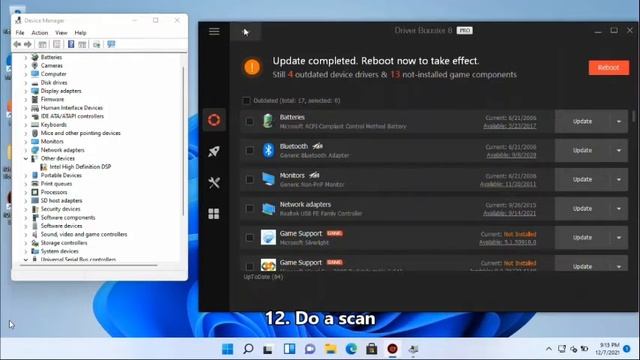Click the Help icon in Device Manager toolbar
Screen dimensions: 640x360
(71, 44)
